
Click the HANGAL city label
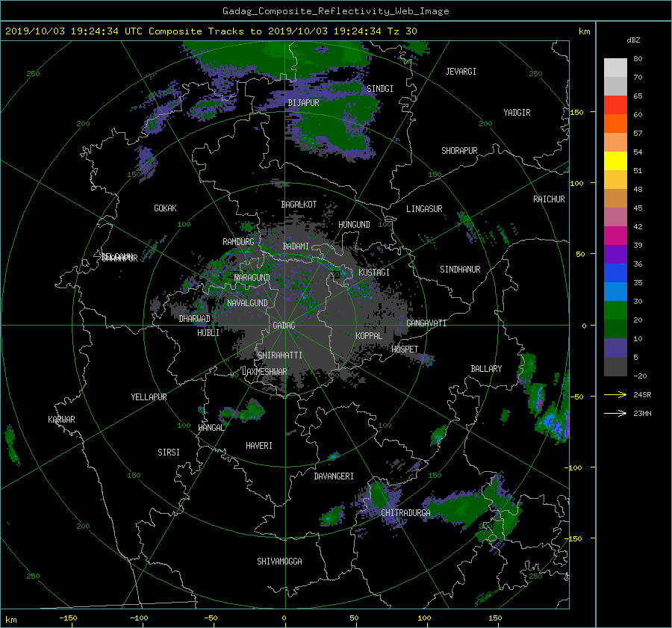[211, 428]
